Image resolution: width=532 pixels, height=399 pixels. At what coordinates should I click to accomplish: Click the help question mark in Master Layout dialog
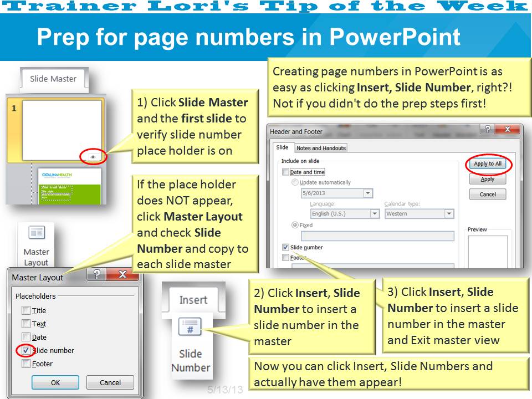point(96,274)
